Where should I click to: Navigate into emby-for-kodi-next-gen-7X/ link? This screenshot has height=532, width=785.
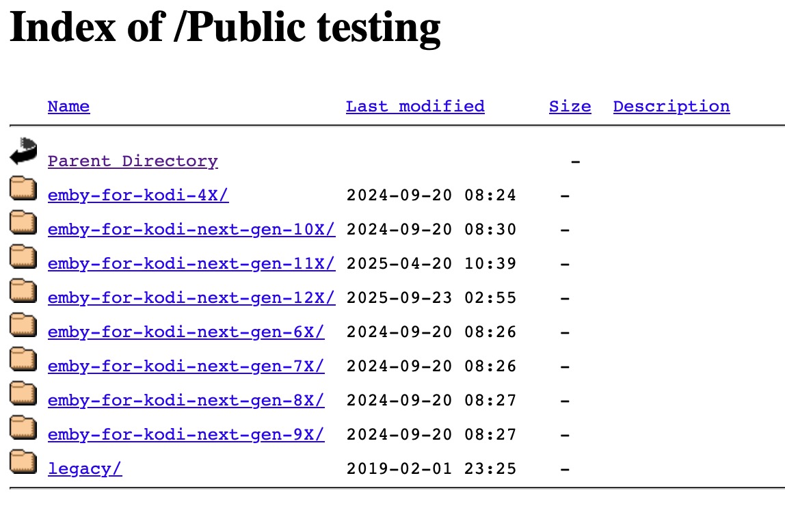coord(186,367)
